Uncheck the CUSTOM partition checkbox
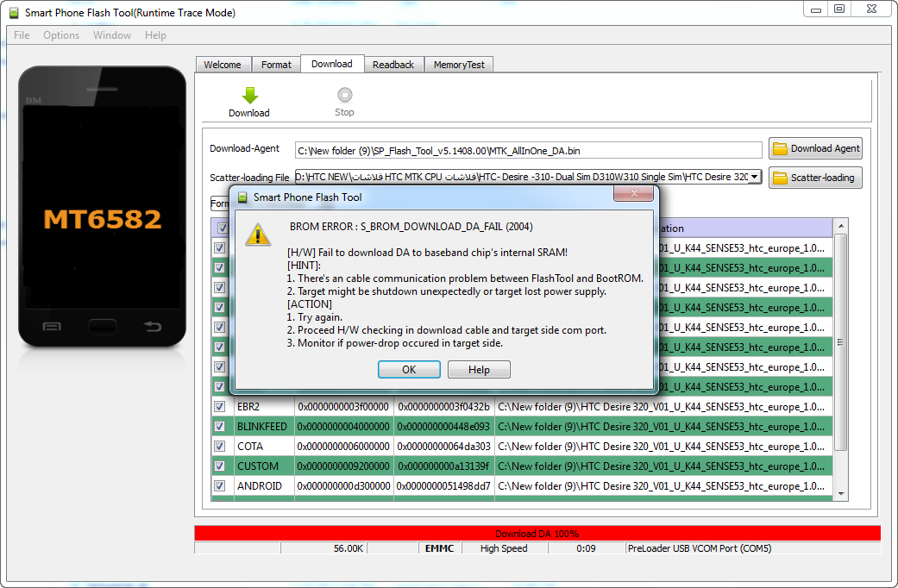 point(219,466)
